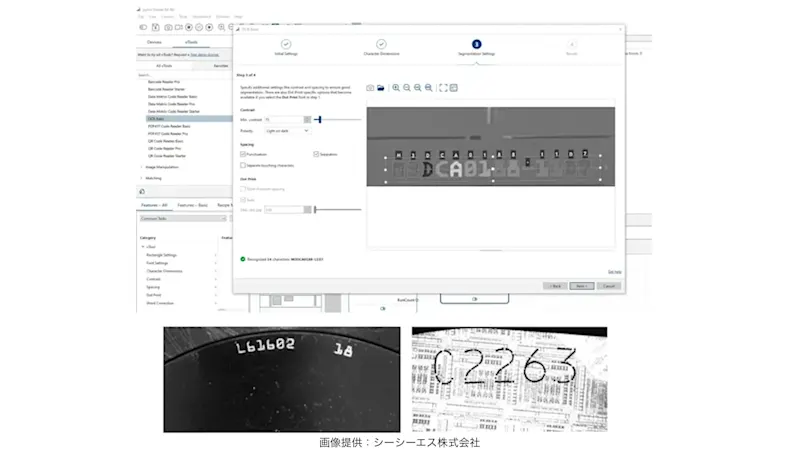Select Barcode Reader Starter in the list
800x450 pixels.
click(x=166, y=89)
